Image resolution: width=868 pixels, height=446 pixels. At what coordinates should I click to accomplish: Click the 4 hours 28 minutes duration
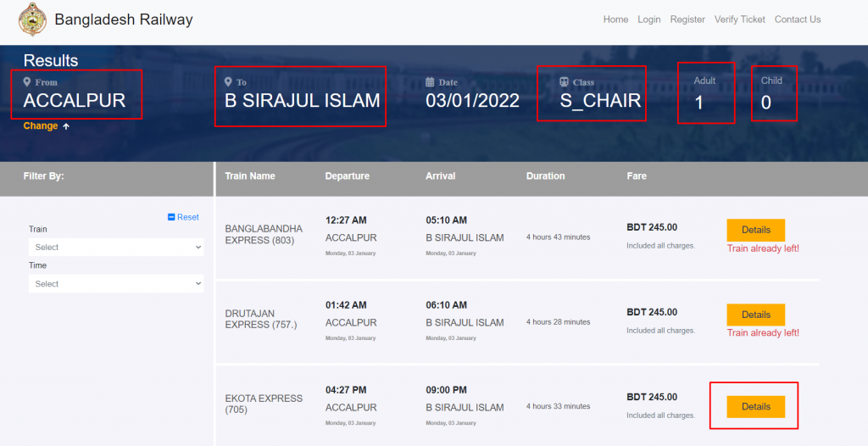click(558, 322)
